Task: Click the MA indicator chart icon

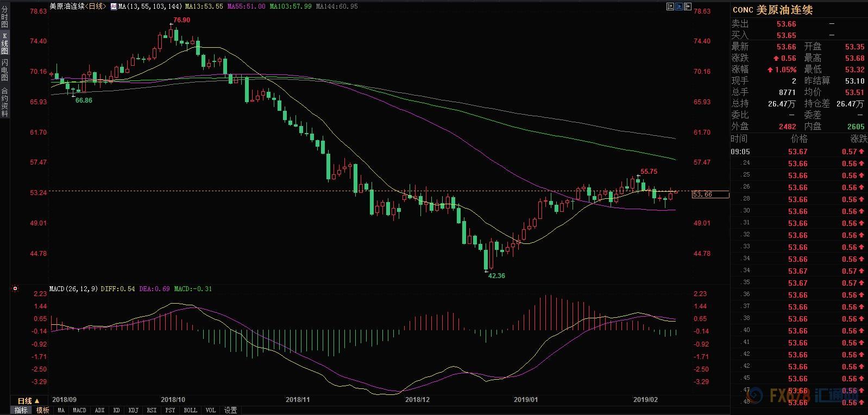Action: 113,7
